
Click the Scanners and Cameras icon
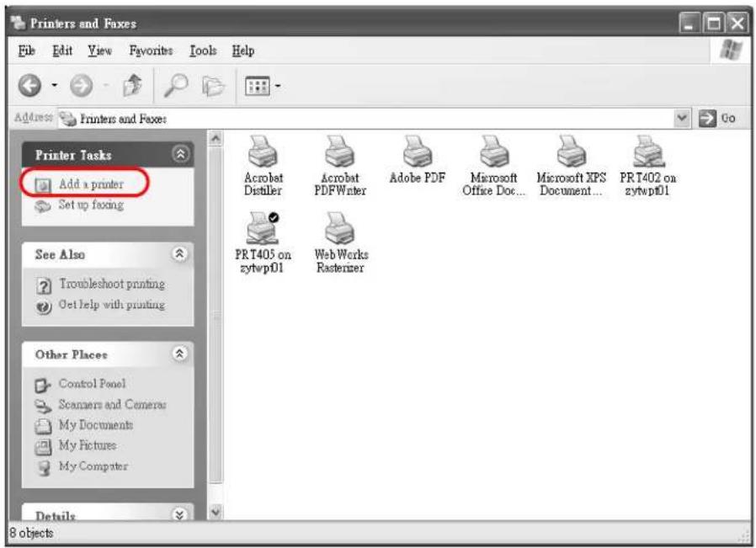coord(43,406)
